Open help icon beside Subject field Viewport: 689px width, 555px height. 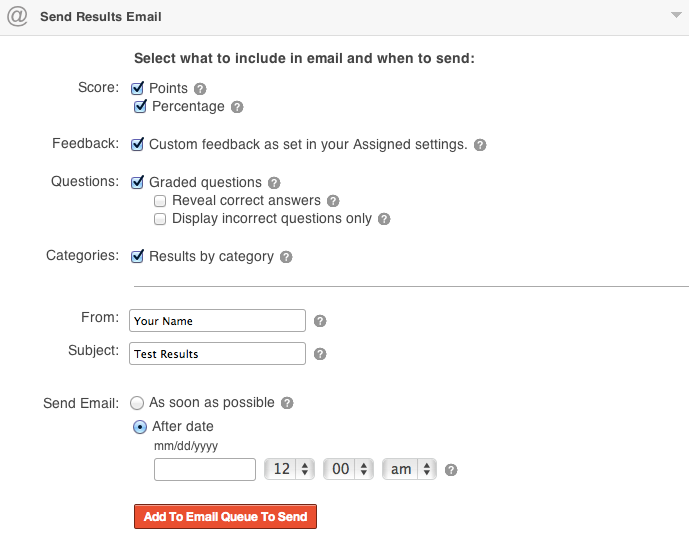(320, 354)
